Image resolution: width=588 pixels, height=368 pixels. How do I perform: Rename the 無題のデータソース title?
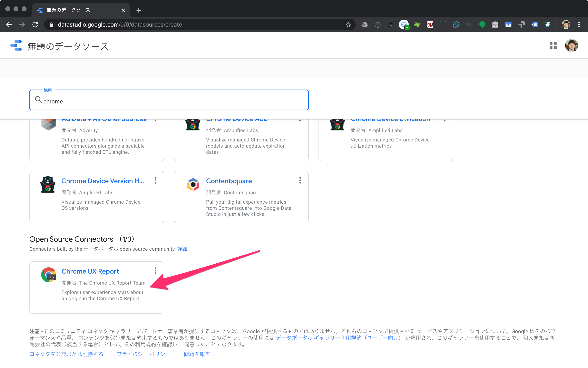coord(68,46)
